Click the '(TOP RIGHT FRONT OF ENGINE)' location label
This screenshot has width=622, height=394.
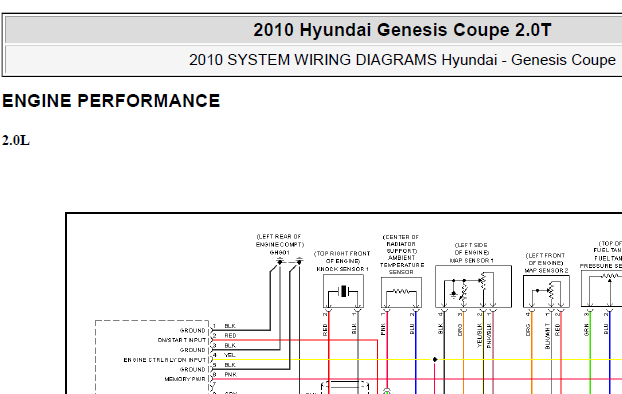tap(342, 257)
